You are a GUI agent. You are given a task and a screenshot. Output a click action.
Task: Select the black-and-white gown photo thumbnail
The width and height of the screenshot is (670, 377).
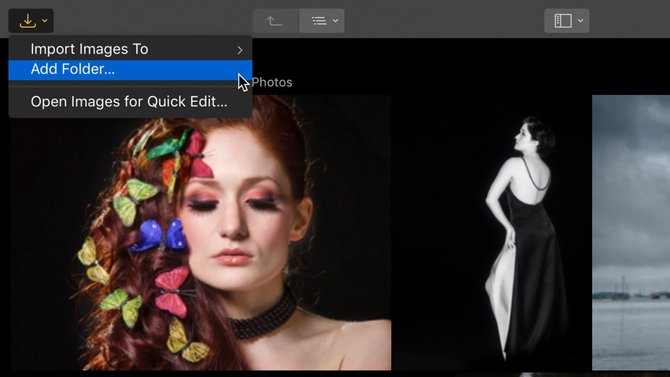(x=491, y=233)
